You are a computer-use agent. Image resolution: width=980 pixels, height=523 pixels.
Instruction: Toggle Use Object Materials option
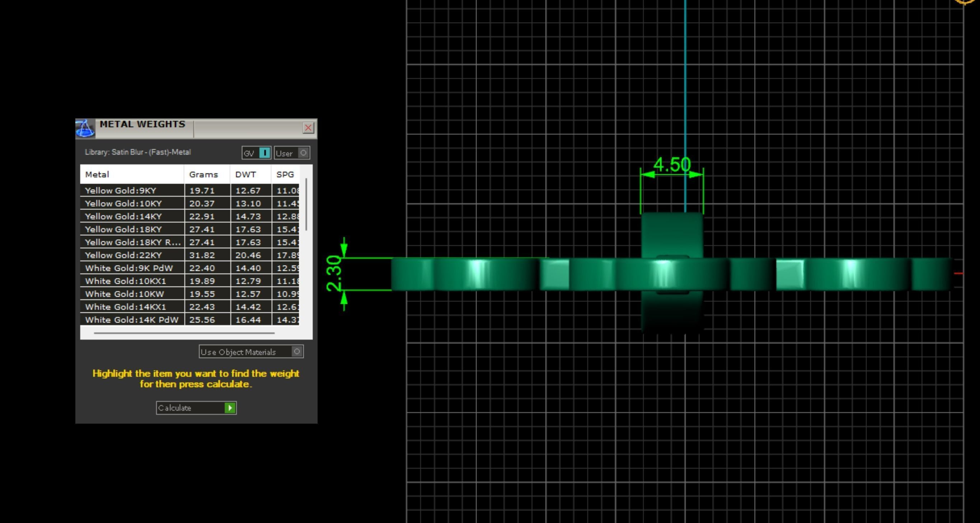tap(297, 352)
